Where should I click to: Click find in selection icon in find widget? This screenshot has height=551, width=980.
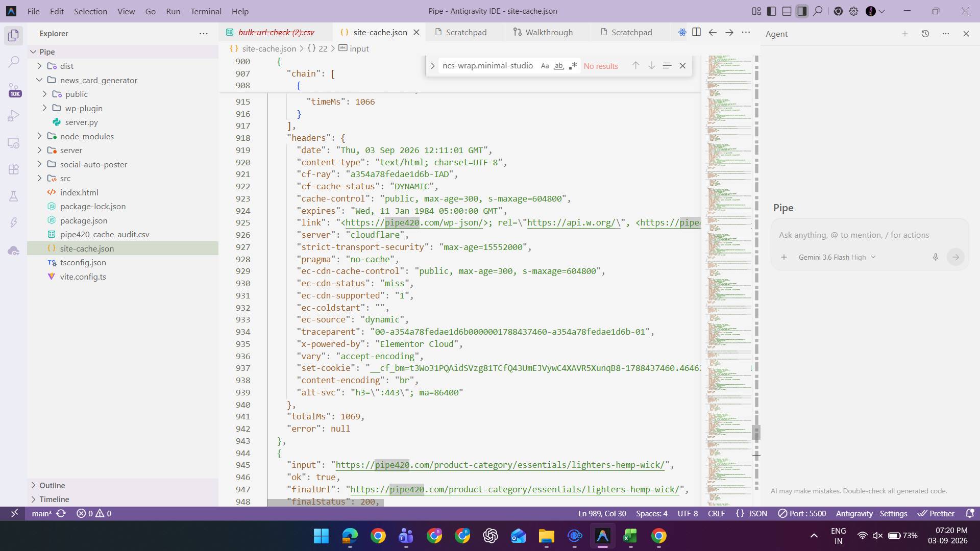[x=667, y=66]
